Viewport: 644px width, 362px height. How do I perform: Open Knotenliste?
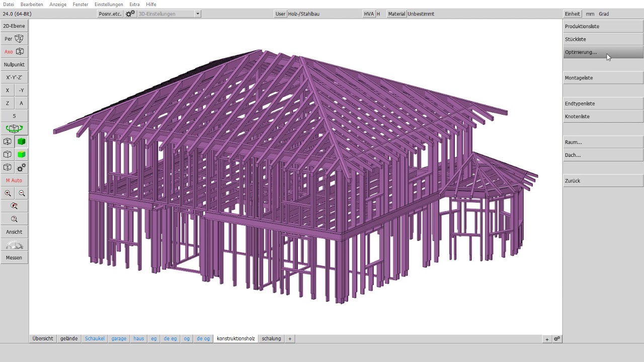(603, 116)
